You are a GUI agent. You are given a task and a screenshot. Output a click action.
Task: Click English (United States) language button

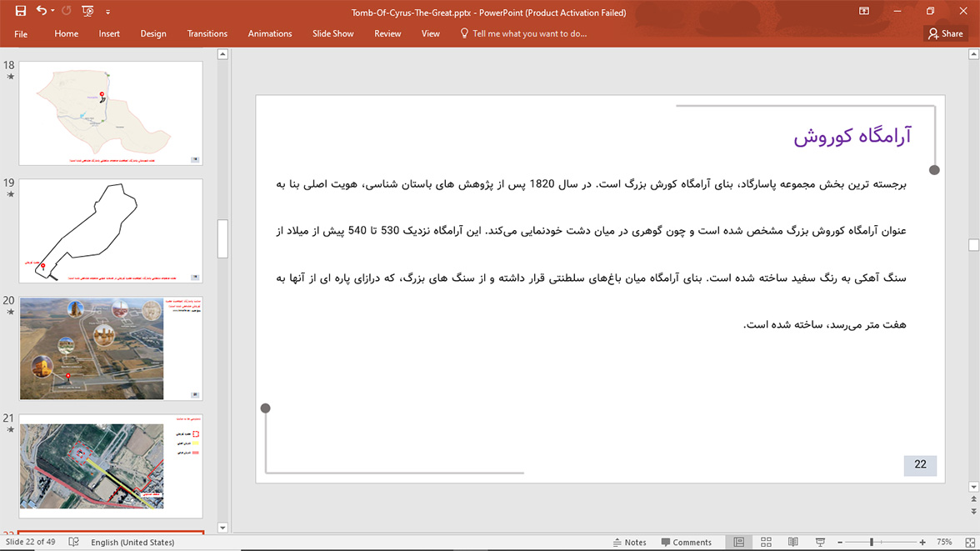[132, 542]
